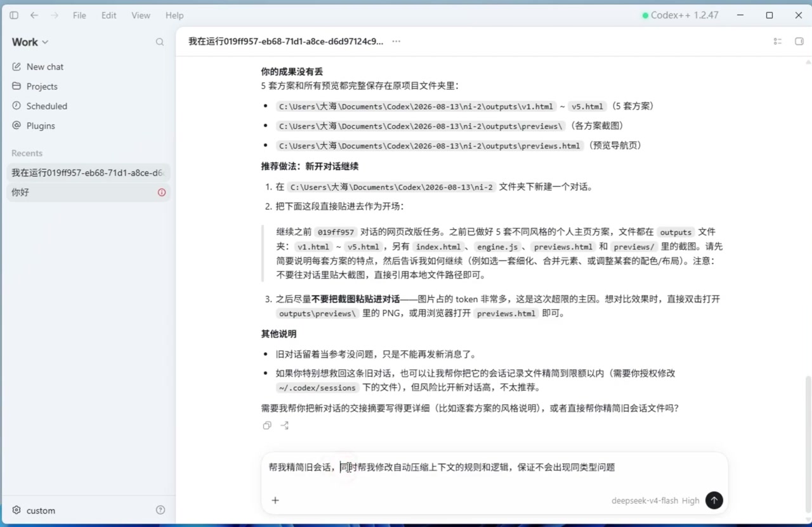
Task: Open the Help menu
Action: pyautogui.click(x=174, y=15)
